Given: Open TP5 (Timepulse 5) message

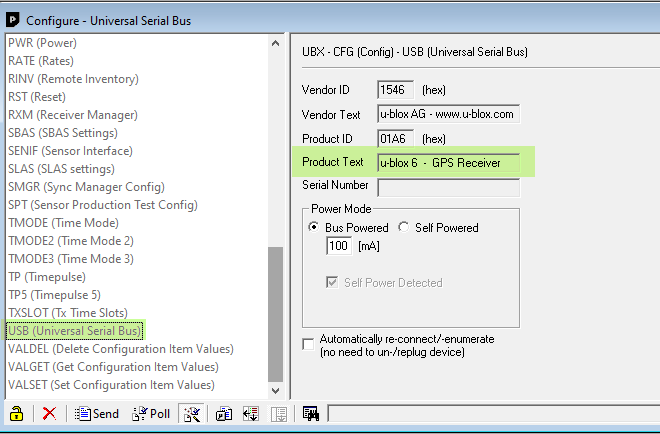Looking at the screenshot, I should pos(54,295).
